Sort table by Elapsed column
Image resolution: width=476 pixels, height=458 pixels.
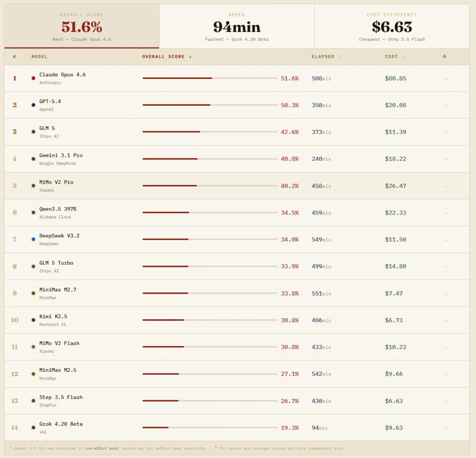coord(326,57)
